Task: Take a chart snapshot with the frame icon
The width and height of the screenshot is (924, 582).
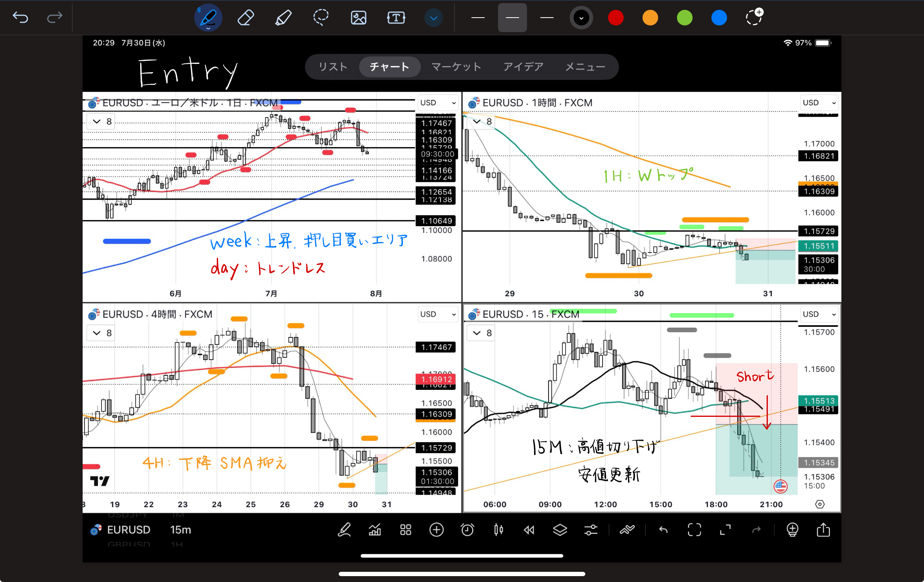Action: coord(694,530)
